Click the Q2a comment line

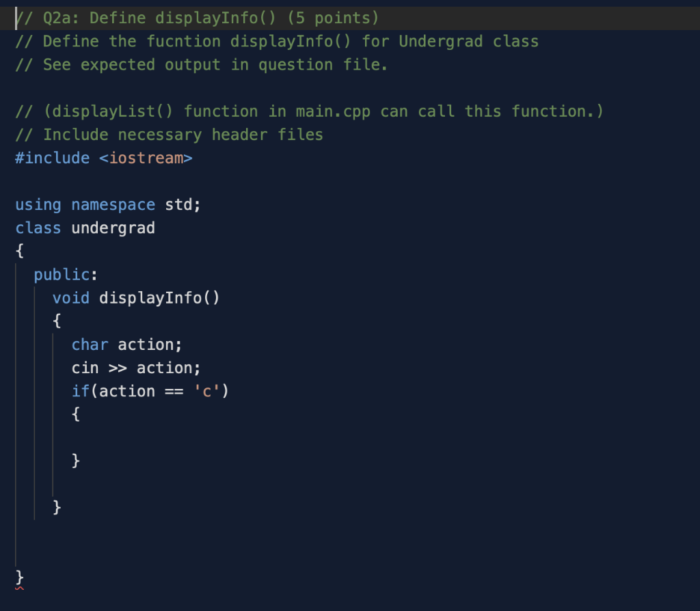coord(197,18)
